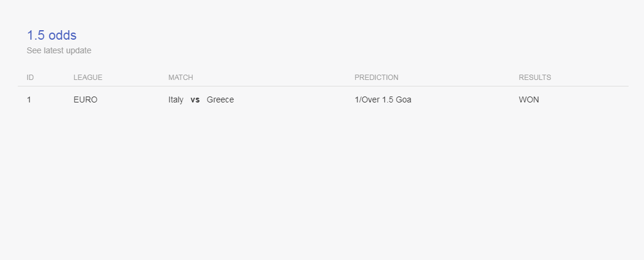
Task: Click the Italy team name
Action: 176,99
